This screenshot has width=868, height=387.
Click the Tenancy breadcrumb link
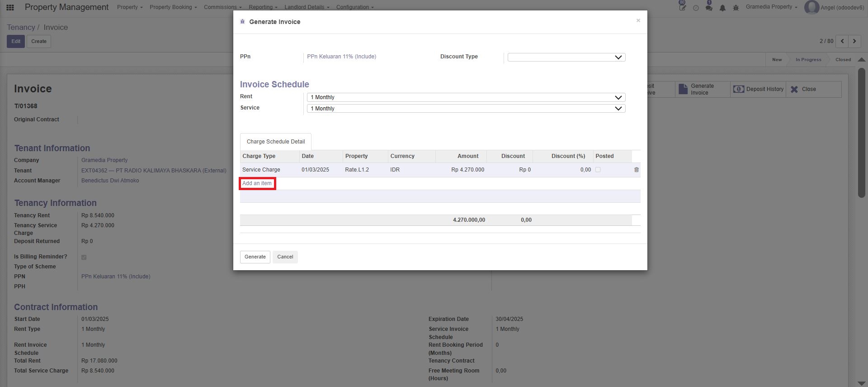[x=21, y=27]
